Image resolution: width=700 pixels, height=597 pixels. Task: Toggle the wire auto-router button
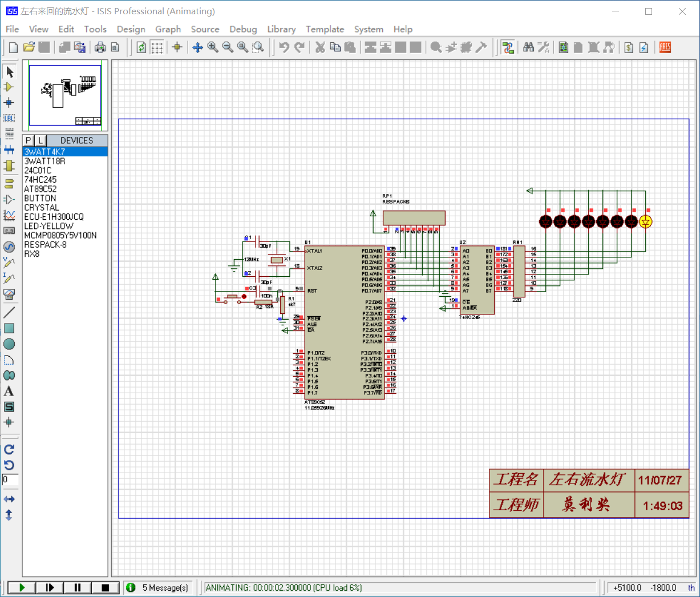coord(508,47)
